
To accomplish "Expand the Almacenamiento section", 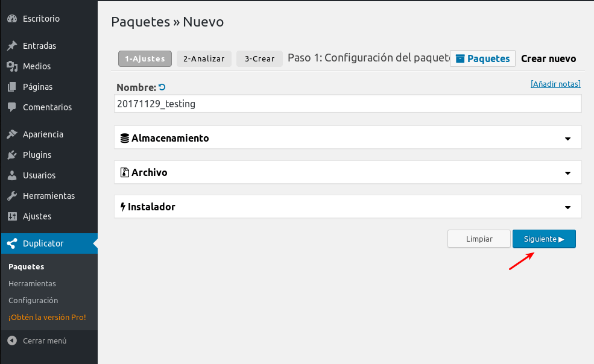I will click(x=567, y=139).
